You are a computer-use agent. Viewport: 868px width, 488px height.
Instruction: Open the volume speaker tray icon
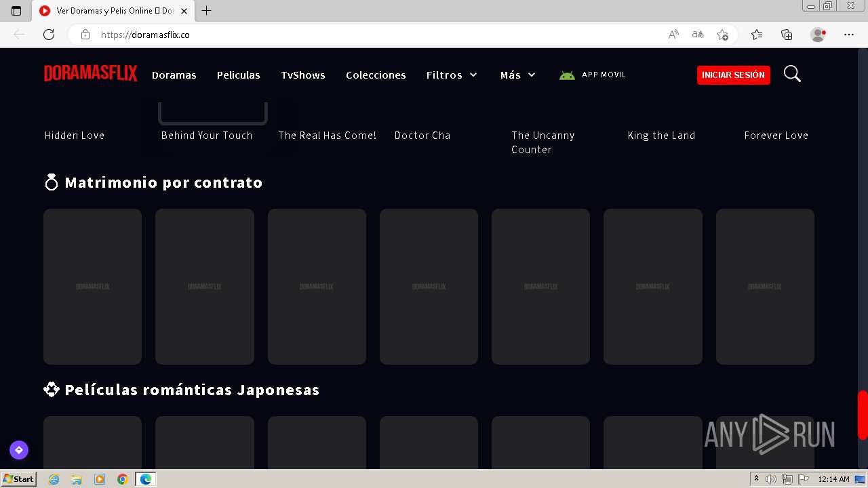(x=771, y=479)
